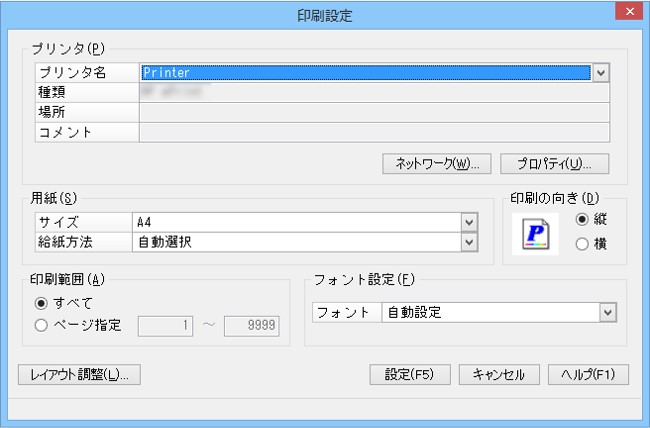The width and height of the screenshot is (650, 428).
Task: Open レイアウト調整(L)... layout adjustment
Action: [79, 375]
